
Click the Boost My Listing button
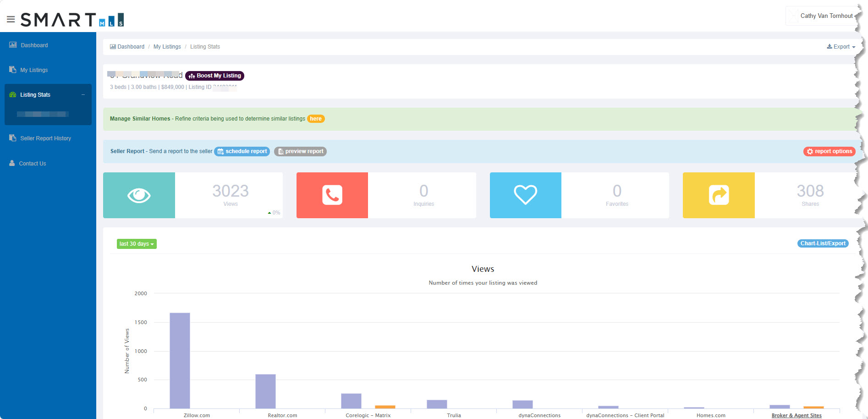[214, 76]
